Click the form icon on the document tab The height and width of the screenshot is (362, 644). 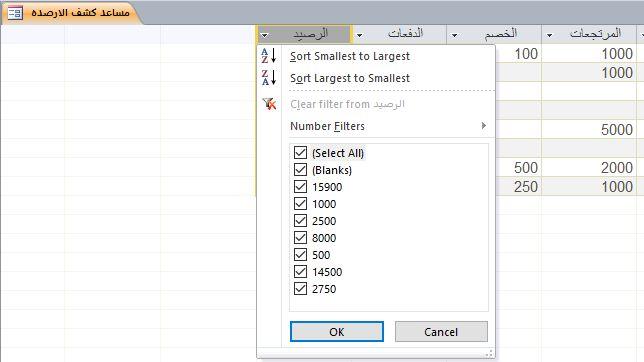point(15,13)
